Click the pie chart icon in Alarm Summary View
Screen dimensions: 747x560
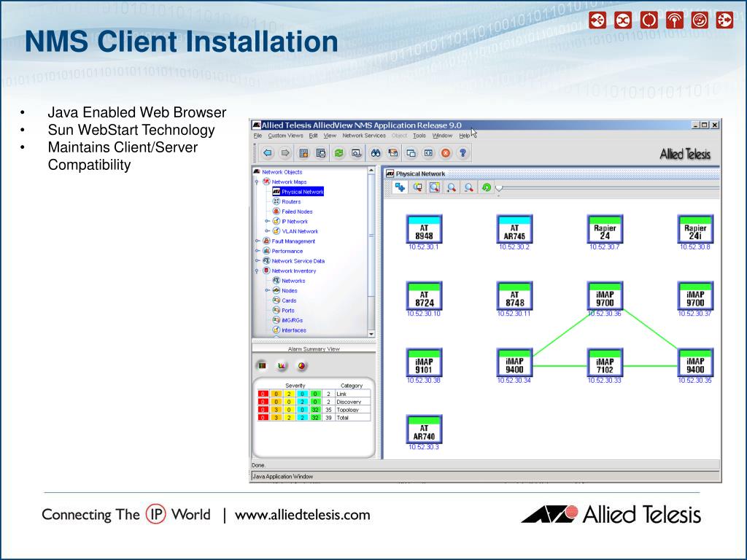(301, 365)
